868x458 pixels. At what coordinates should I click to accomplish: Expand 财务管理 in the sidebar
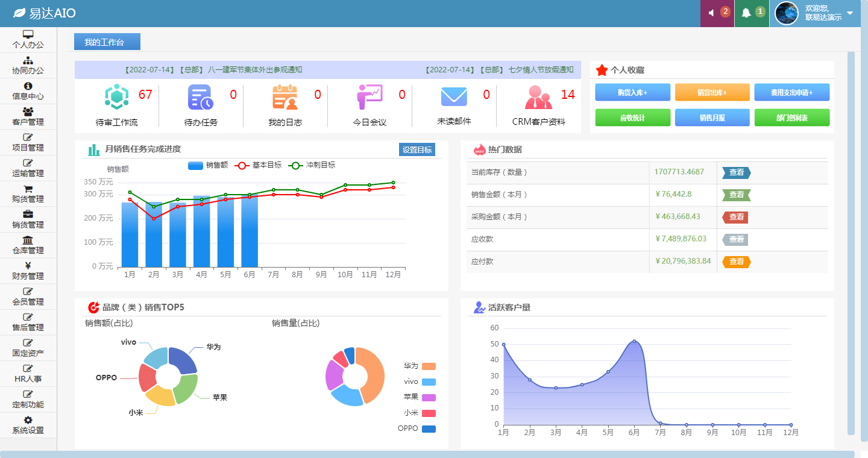(28, 271)
